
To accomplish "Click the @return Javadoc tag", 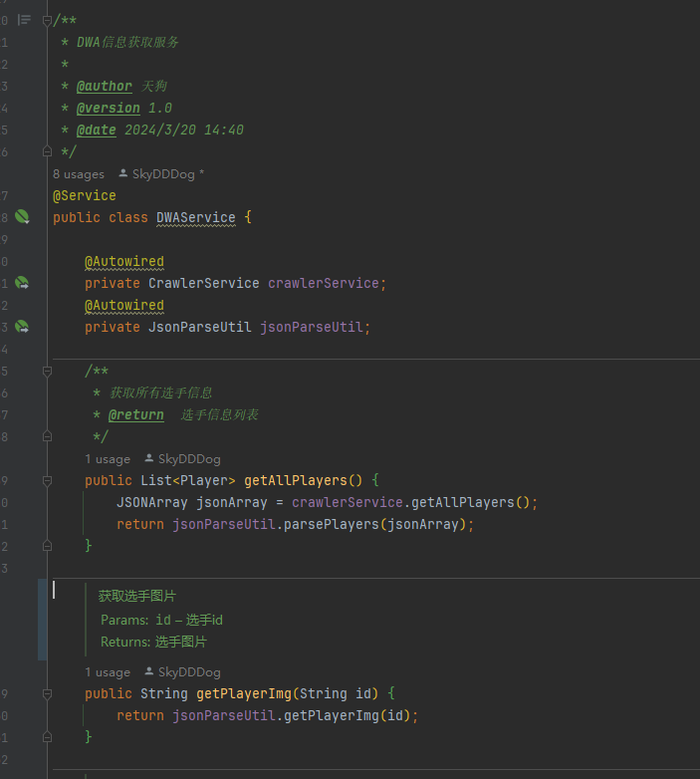I will [x=136, y=414].
